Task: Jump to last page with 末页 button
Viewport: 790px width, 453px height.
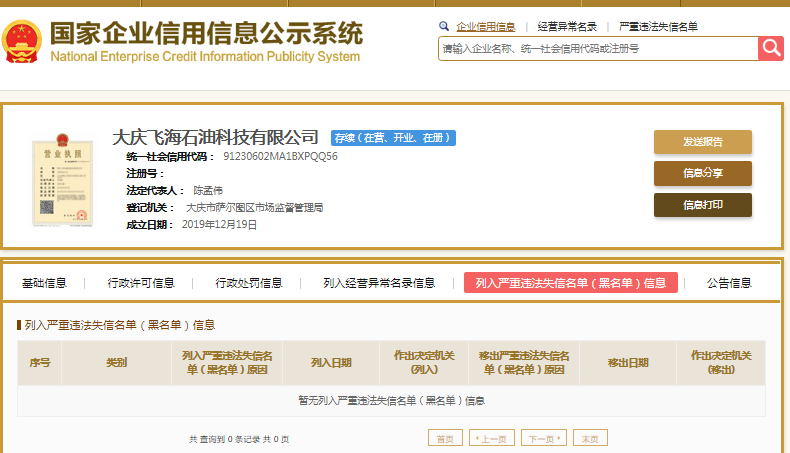Action: [590, 438]
